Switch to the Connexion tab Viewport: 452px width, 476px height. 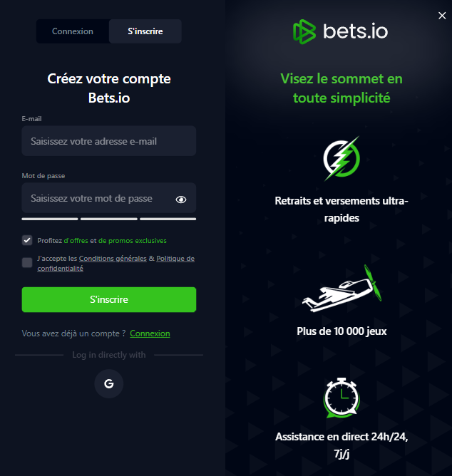coord(73,31)
